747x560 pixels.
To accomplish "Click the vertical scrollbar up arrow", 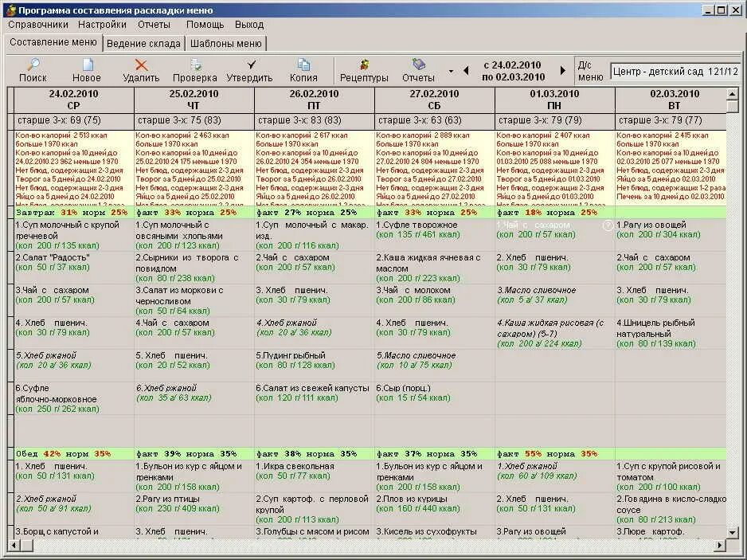I will click(x=732, y=93).
